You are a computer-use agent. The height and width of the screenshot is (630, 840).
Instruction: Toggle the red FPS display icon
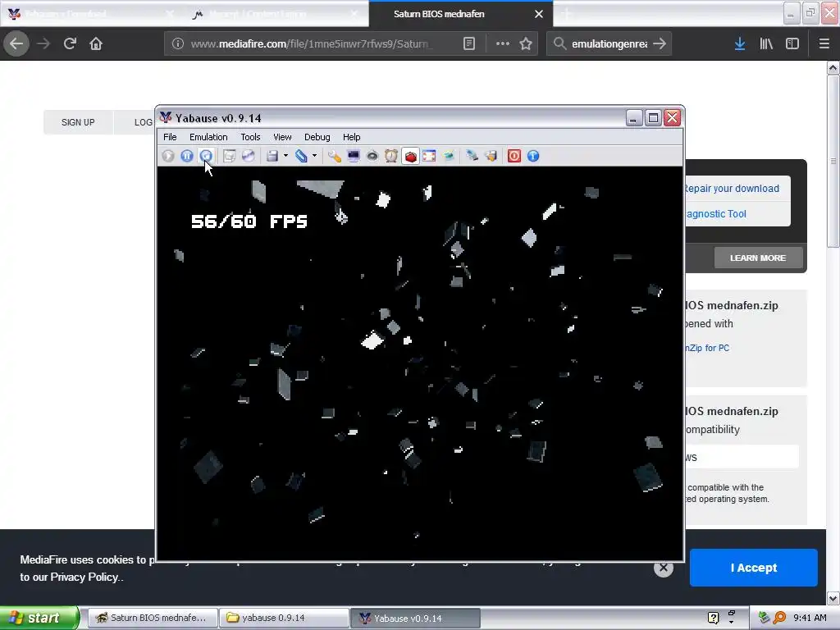410,156
